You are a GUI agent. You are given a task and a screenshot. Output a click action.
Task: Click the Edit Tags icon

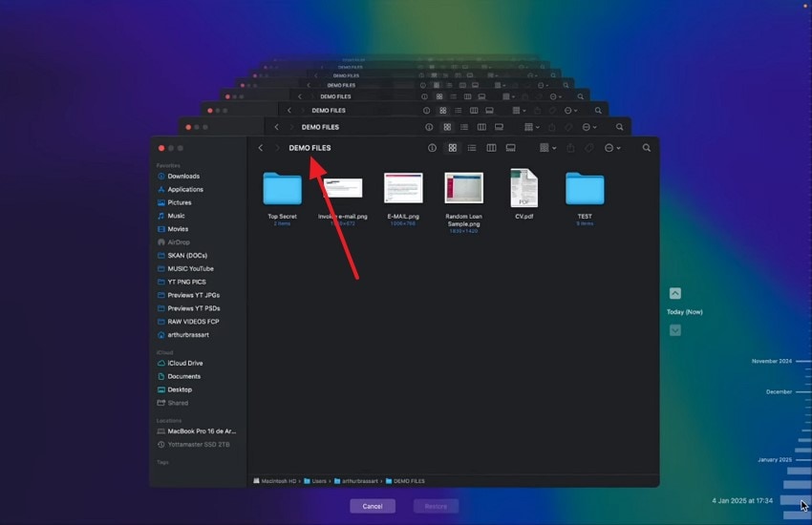pos(589,148)
